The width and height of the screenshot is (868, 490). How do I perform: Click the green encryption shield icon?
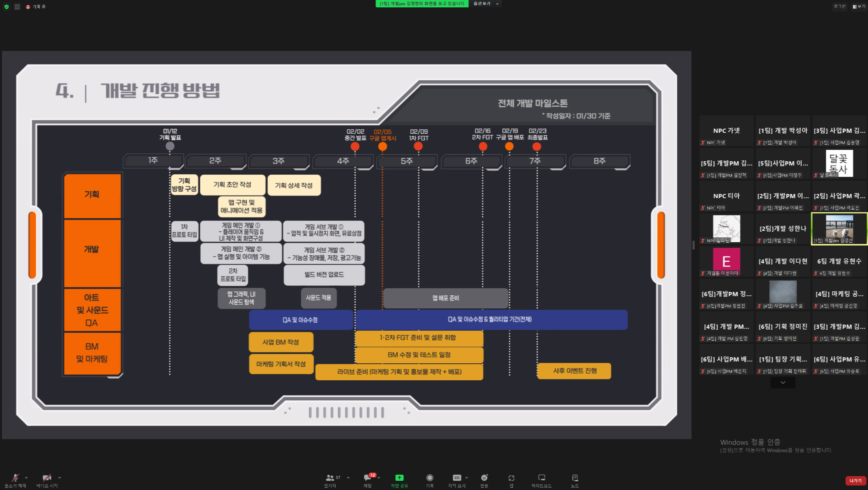pos(6,7)
